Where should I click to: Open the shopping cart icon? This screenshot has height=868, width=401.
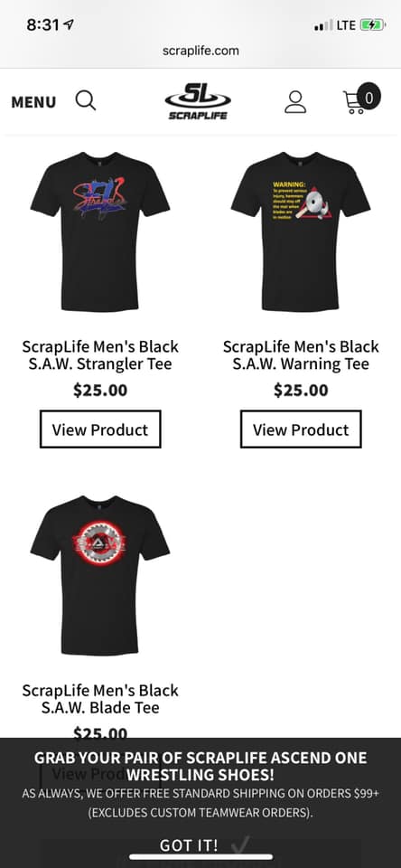355,102
